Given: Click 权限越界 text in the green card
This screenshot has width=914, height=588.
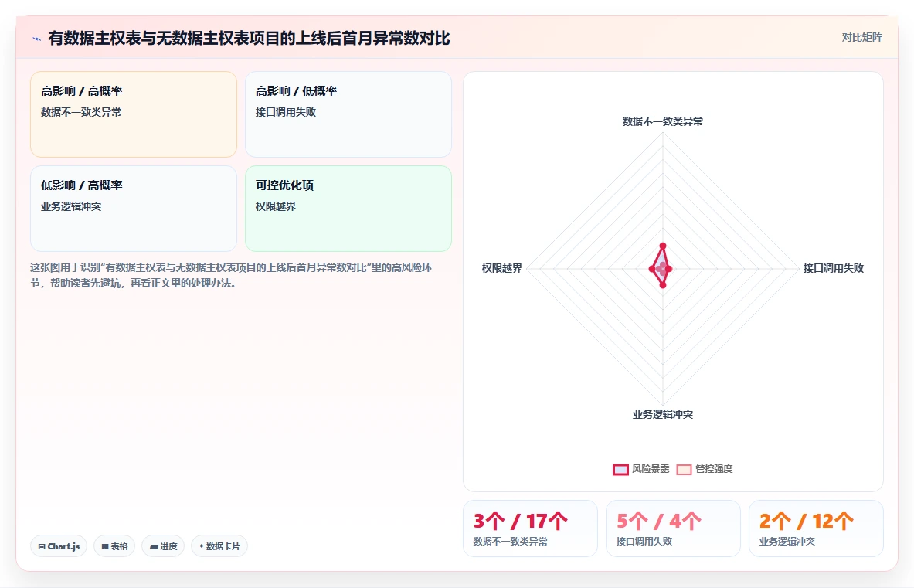Looking at the screenshot, I should click(x=275, y=206).
